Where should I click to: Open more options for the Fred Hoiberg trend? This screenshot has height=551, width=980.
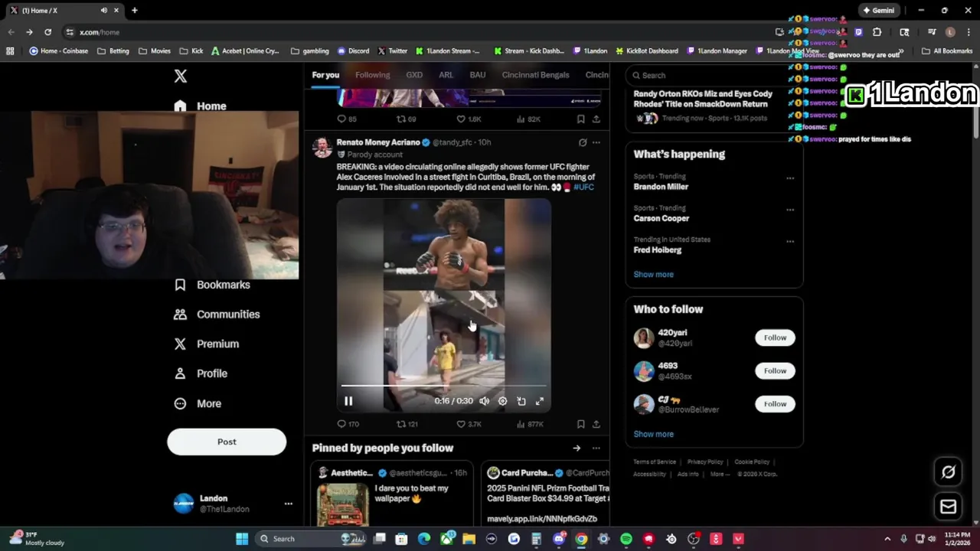(x=790, y=241)
